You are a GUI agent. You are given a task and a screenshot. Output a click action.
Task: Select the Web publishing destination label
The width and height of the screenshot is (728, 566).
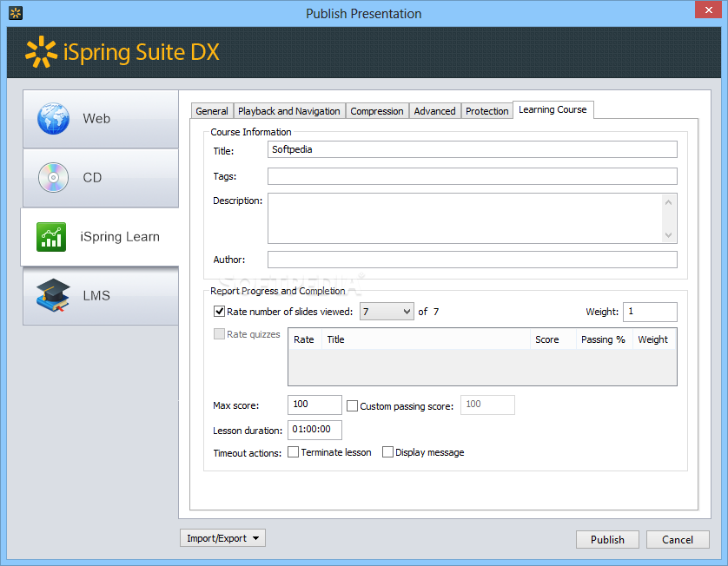coord(96,119)
